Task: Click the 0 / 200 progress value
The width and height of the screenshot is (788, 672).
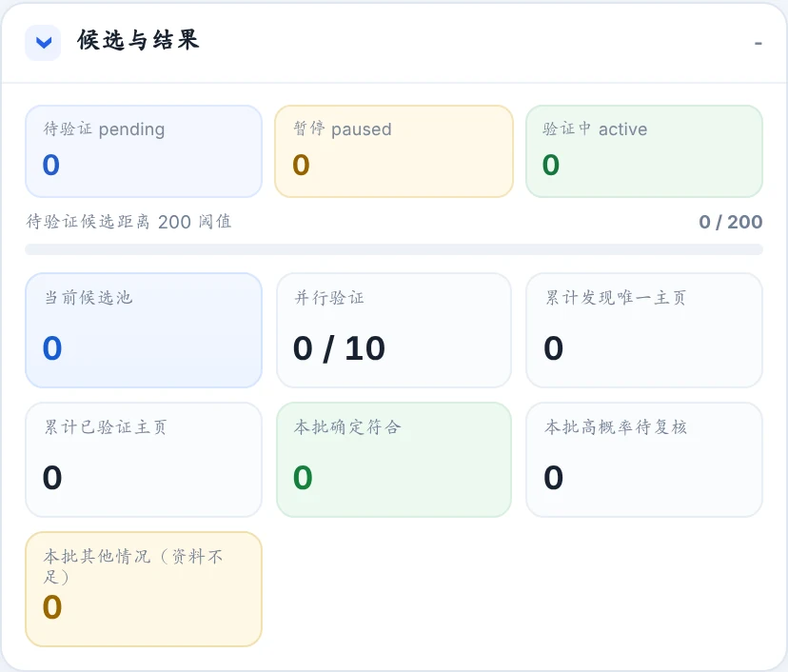Action: [x=731, y=222]
